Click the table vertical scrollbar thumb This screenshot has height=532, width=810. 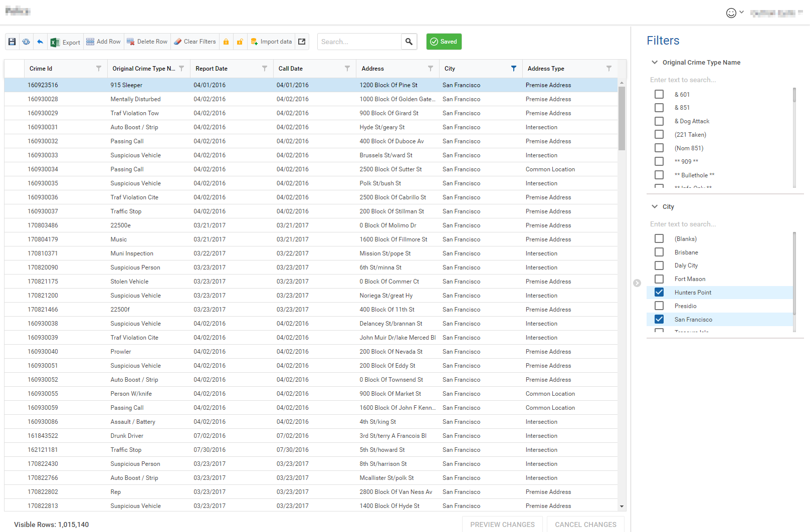622,118
